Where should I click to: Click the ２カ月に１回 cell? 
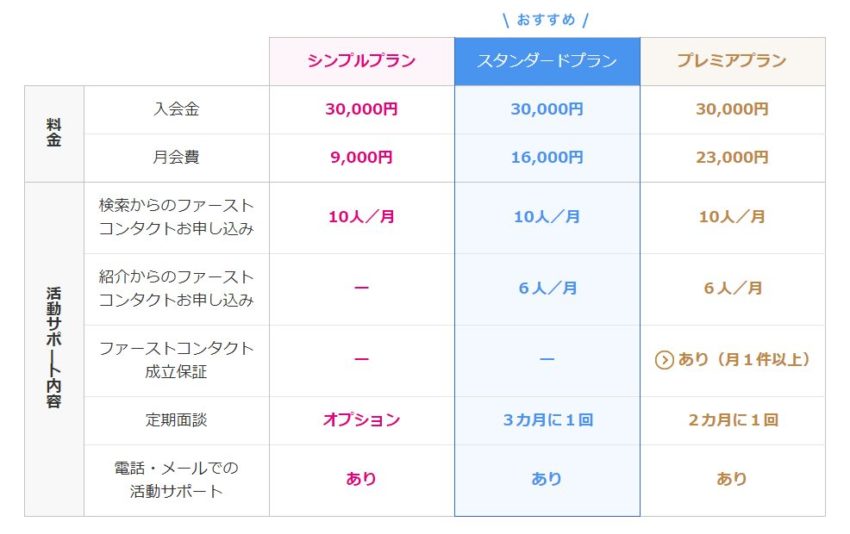(733, 420)
